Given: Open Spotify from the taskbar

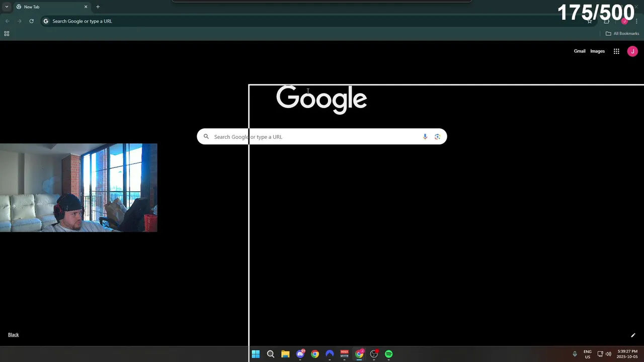Looking at the screenshot, I should (x=389, y=354).
